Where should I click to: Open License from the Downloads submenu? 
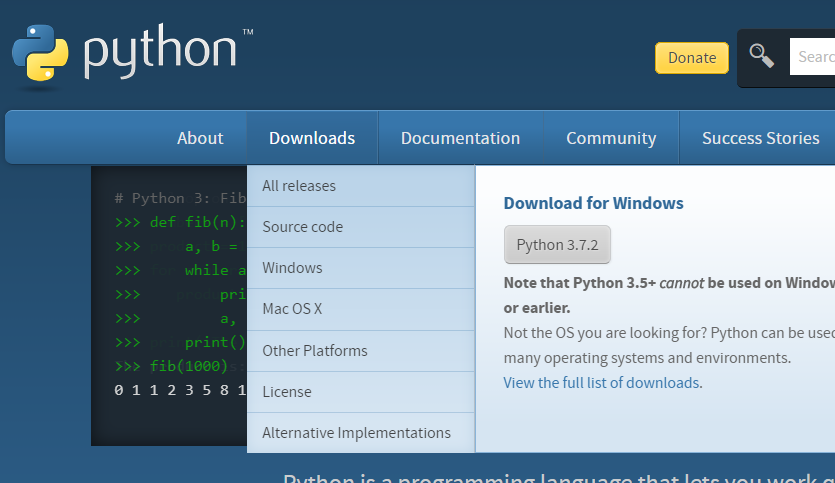(x=361, y=392)
